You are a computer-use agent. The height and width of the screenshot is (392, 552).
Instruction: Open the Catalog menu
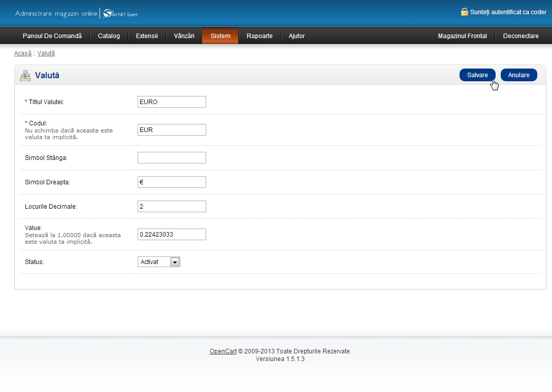click(109, 36)
